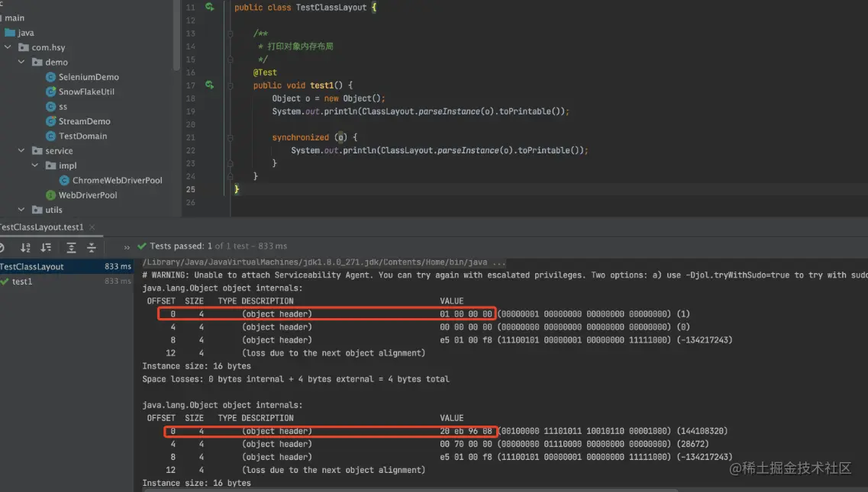Click 'synchronized' keyword in editor
Viewport: 868px width, 492px height.
(300, 137)
